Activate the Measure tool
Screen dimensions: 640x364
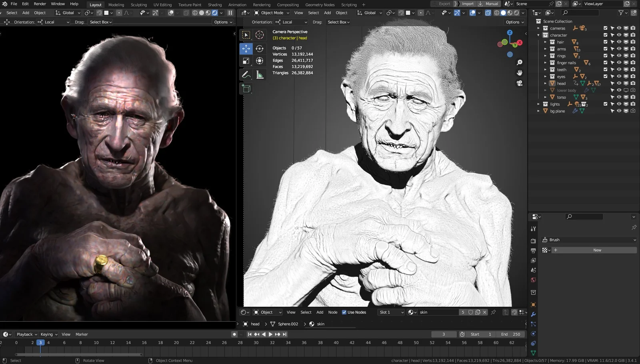(x=260, y=74)
